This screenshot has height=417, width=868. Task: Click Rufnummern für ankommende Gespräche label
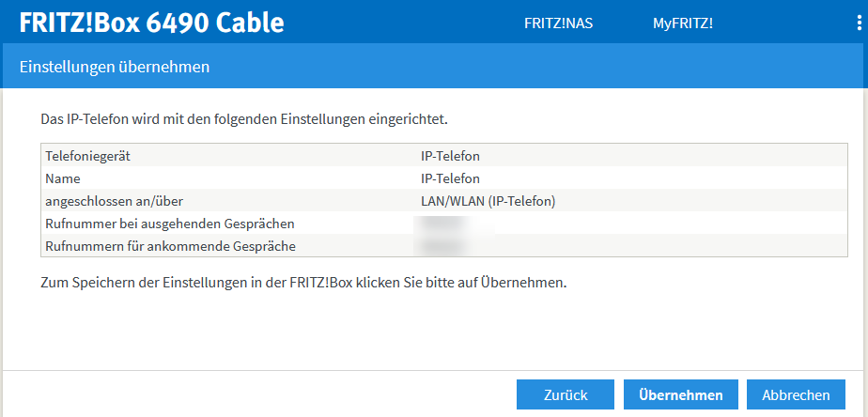click(170, 246)
